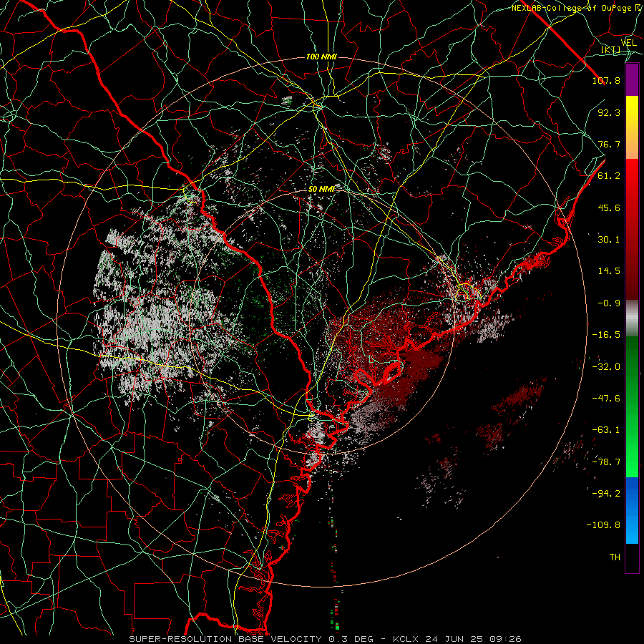Pick the purple segment of velocity scale

click(632, 80)
